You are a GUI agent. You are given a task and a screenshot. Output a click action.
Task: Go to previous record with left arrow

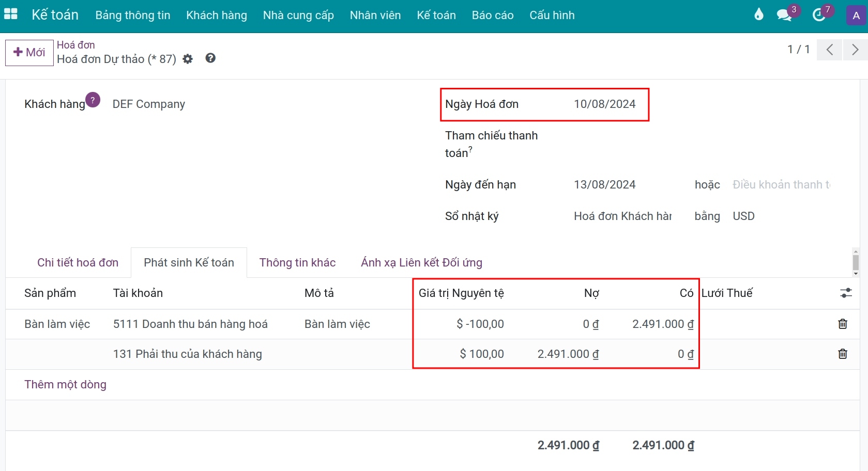tap(829, 50)
